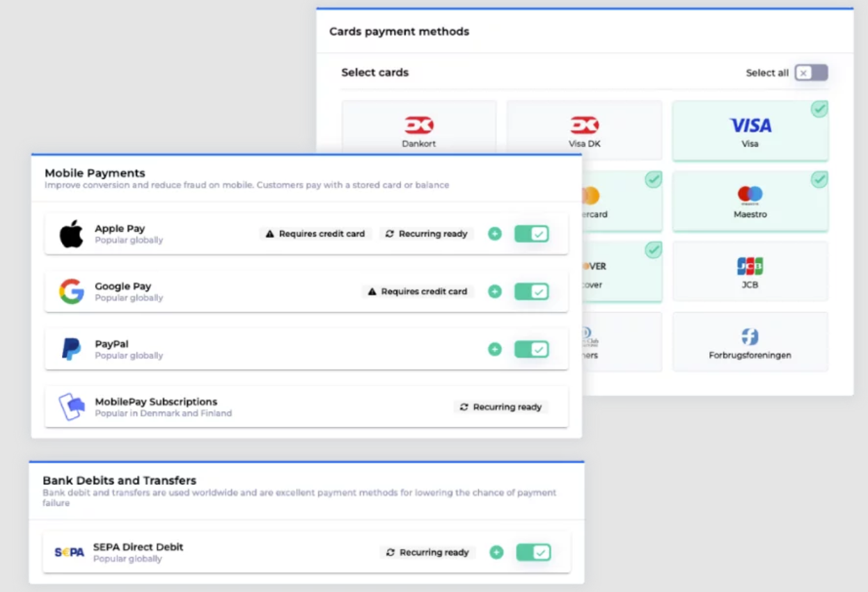Click Apple Pay's Requires credit card badge
This screenshot has width=868, height=592.
316,234
